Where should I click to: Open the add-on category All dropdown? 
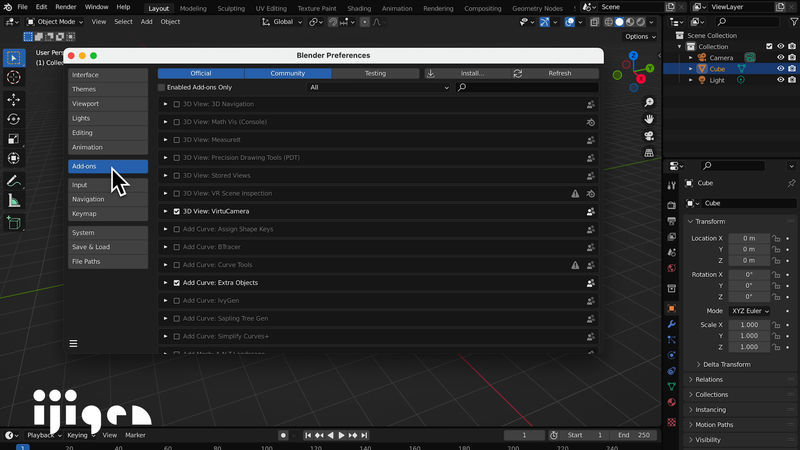point(379,87)
